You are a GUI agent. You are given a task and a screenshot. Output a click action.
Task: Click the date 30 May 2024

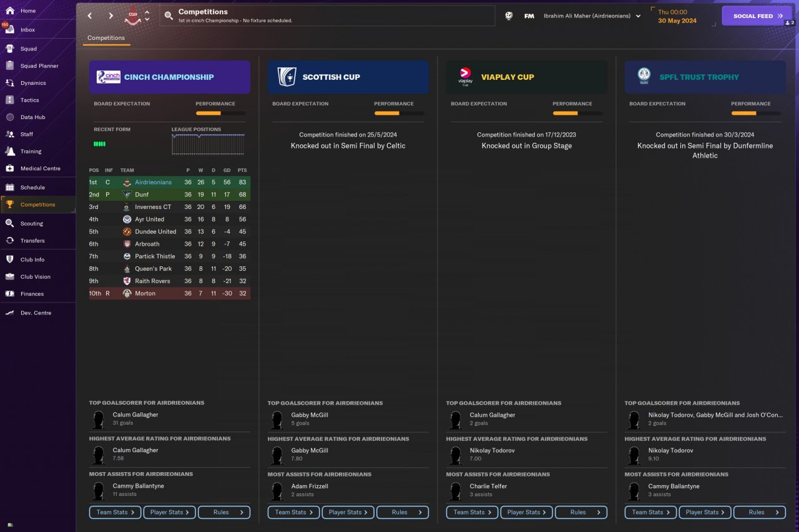(677, 21)
